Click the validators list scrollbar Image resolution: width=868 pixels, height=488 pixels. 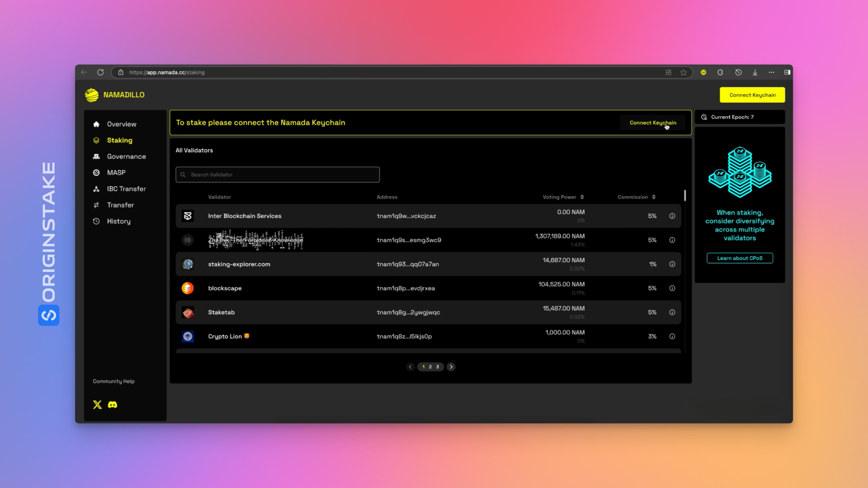click(685, 195)
